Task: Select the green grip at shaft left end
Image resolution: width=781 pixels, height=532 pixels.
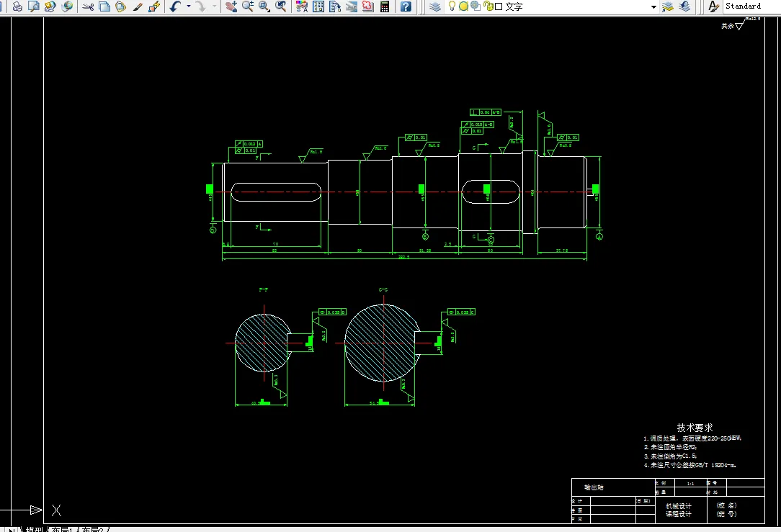Action: pyautogui.click(x=210, y=189)
